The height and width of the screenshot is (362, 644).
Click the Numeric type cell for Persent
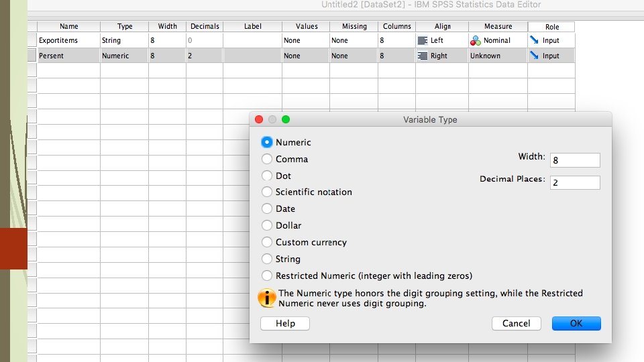(x=125, y=56)
